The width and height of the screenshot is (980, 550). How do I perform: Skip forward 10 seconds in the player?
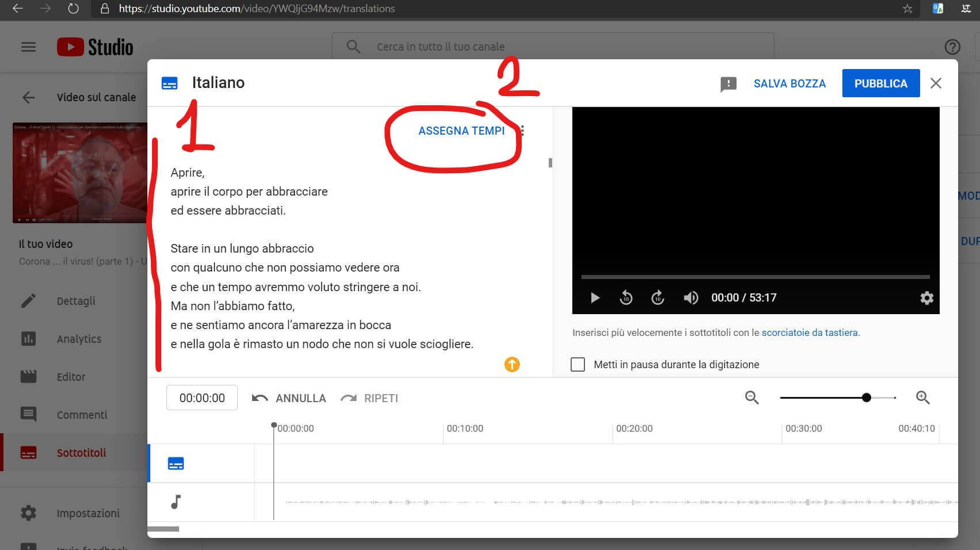click(658, 297)
